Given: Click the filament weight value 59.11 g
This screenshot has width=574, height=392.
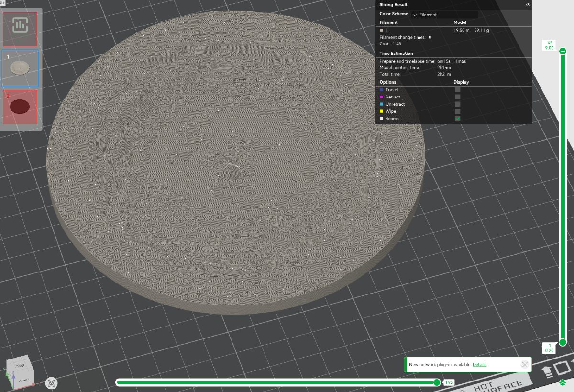Looking at the screenshot, I should pos(482,30).
